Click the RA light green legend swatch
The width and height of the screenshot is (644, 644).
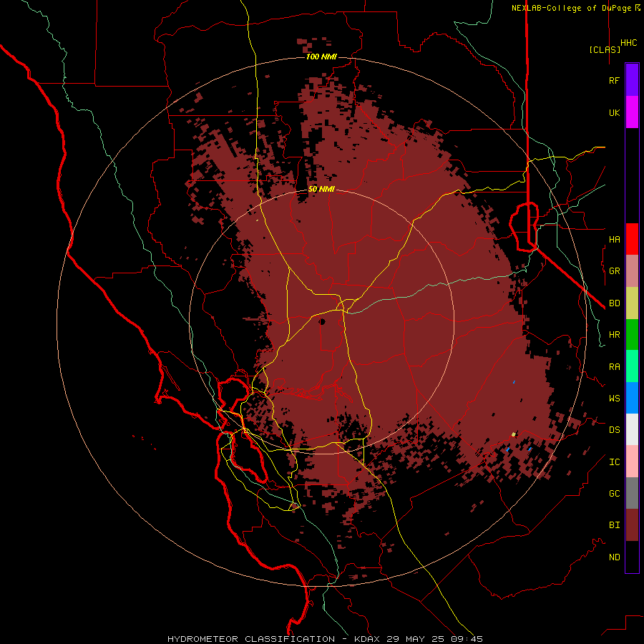[632, 366]
